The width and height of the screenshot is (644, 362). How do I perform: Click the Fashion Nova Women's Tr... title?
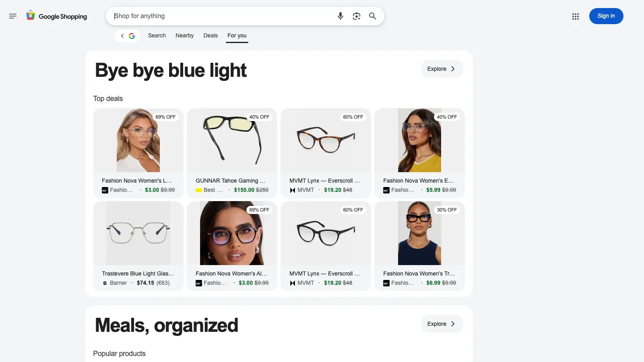point(419,274)
